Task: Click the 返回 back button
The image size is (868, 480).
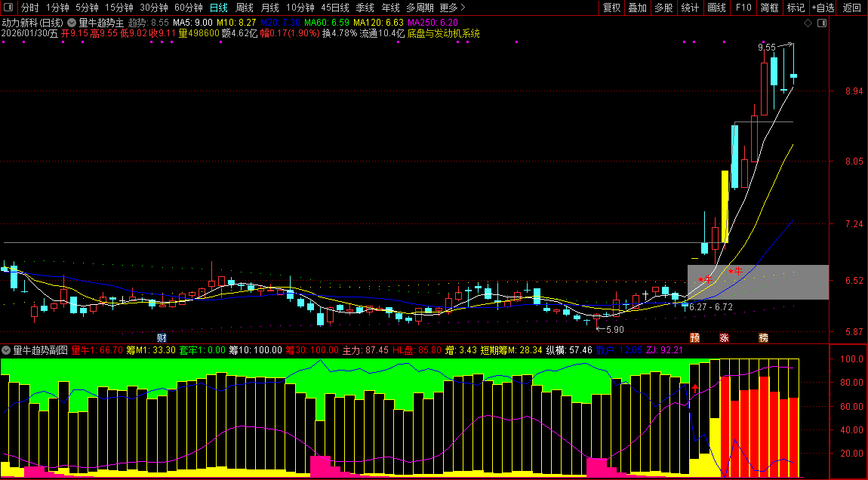Action: (852, 8)
